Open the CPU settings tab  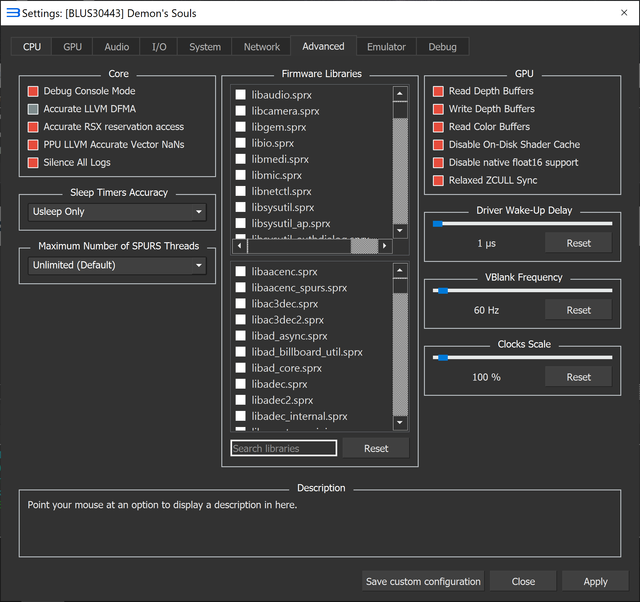coord(31,47)
